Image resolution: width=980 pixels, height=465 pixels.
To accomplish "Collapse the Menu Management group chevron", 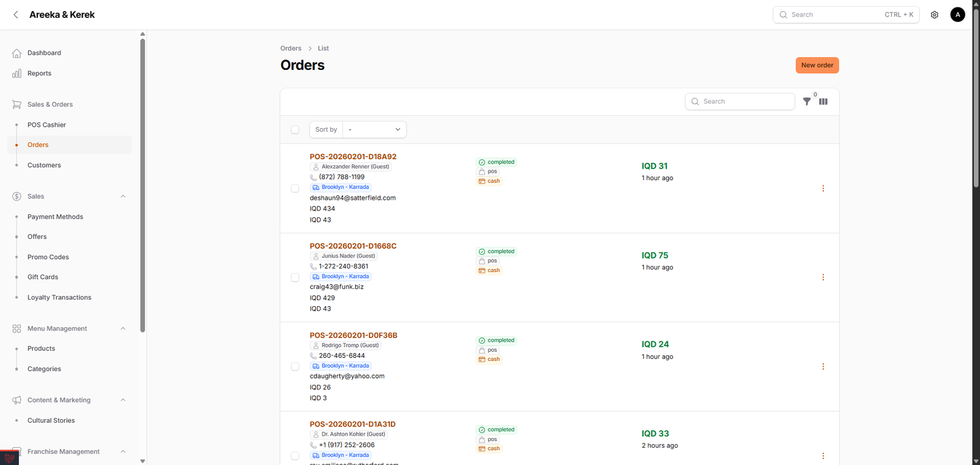I will tap(123, 329).
